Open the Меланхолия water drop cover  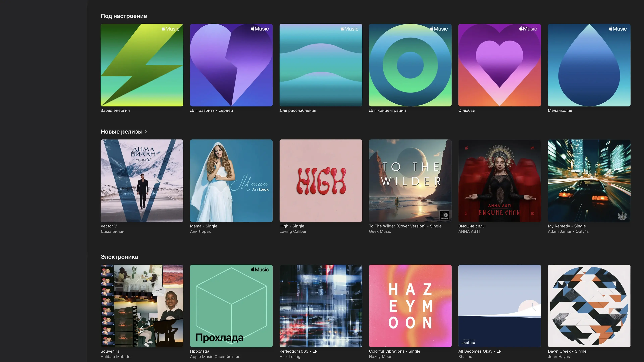pyautogui.click(x=589, y=65)
